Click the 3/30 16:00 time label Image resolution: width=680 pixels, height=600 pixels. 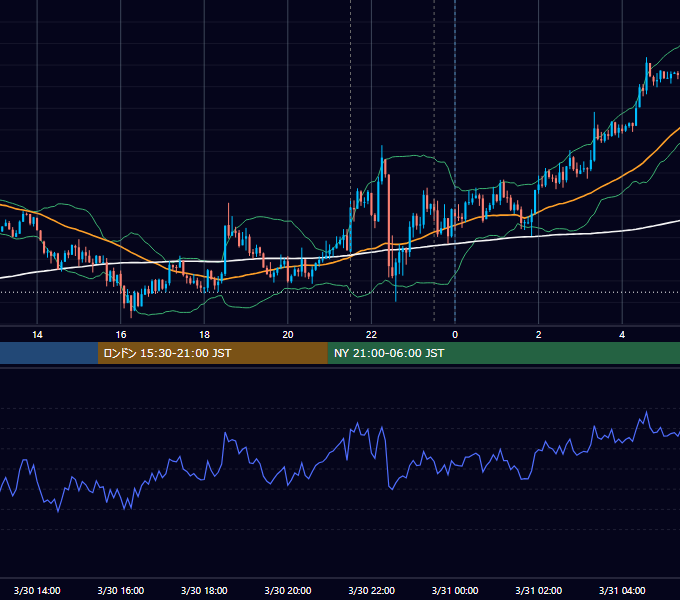(x=121, y=590)
